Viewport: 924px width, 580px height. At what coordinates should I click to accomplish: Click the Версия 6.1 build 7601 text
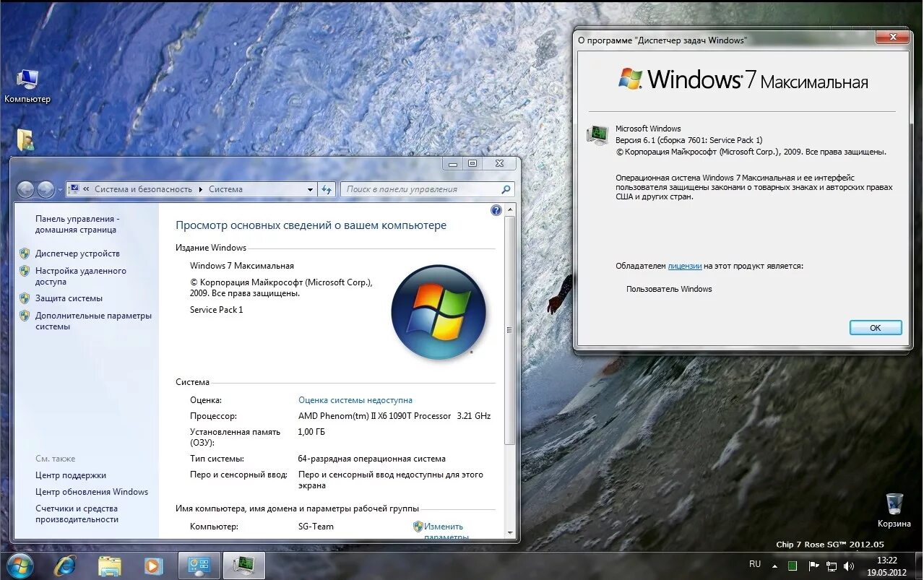pos(688,140)
